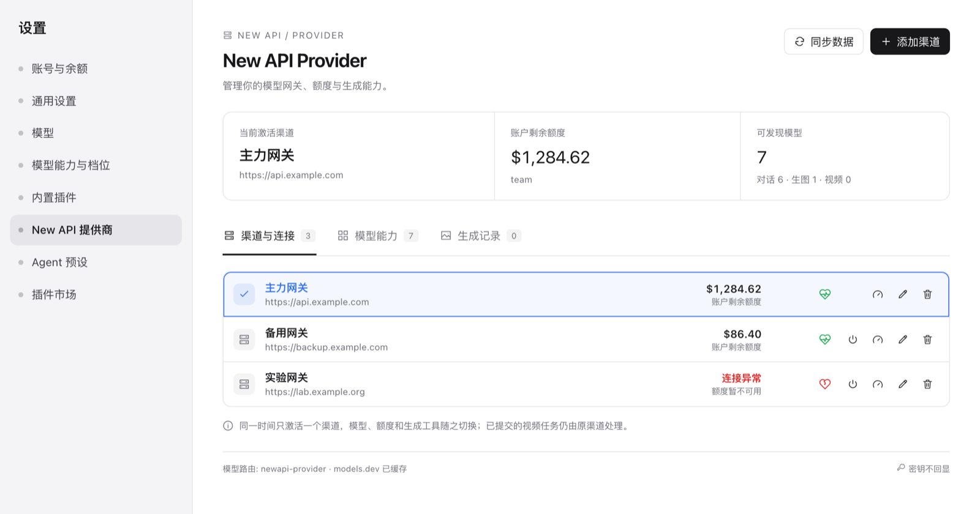
Task: Run the speed test for 备用网关
Action: point(878,340)
